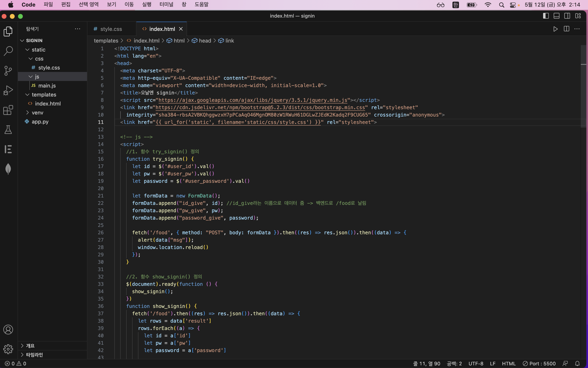Click the templates breadcrumb
Screen dimensions: 588x368
[106, 41]
